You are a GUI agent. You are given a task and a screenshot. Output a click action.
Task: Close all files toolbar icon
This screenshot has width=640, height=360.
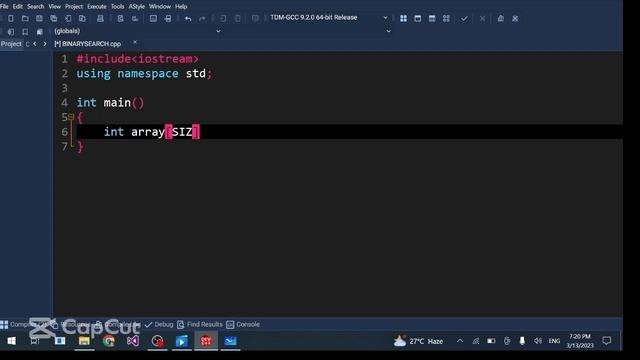point(82,18)
